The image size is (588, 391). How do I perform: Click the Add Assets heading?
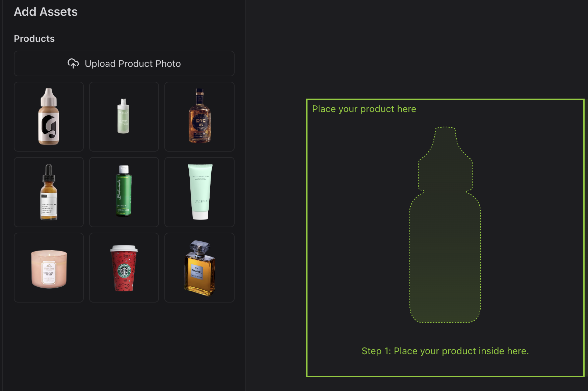click(x=46, y=12)
